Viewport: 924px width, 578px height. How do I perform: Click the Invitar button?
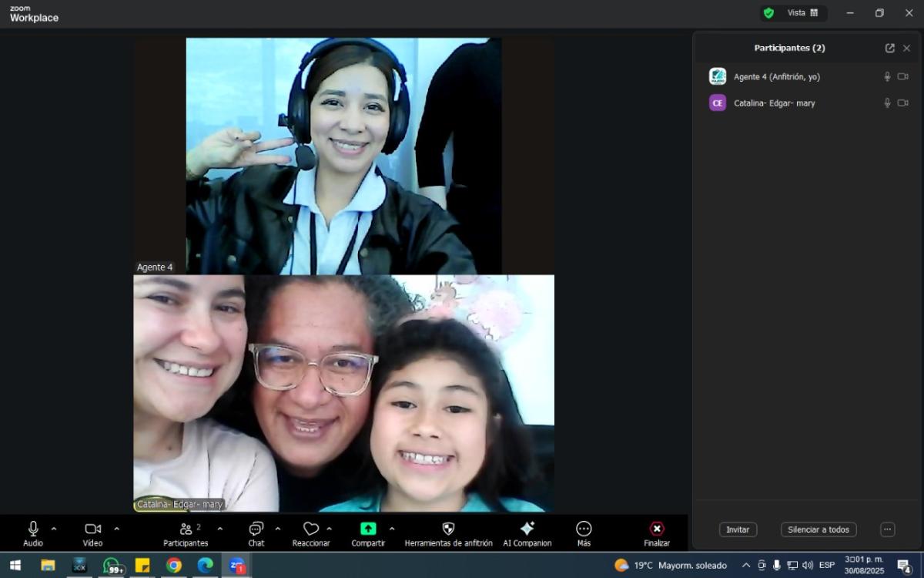738,529
